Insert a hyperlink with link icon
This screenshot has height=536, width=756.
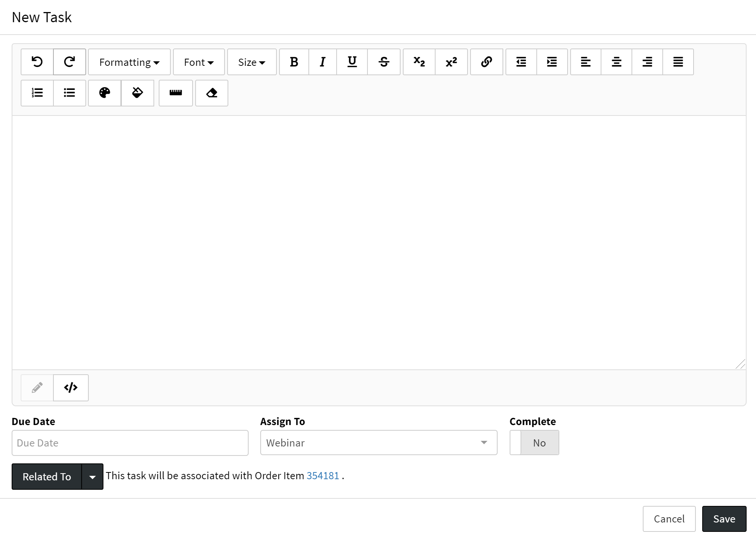[x=486, y=62]
